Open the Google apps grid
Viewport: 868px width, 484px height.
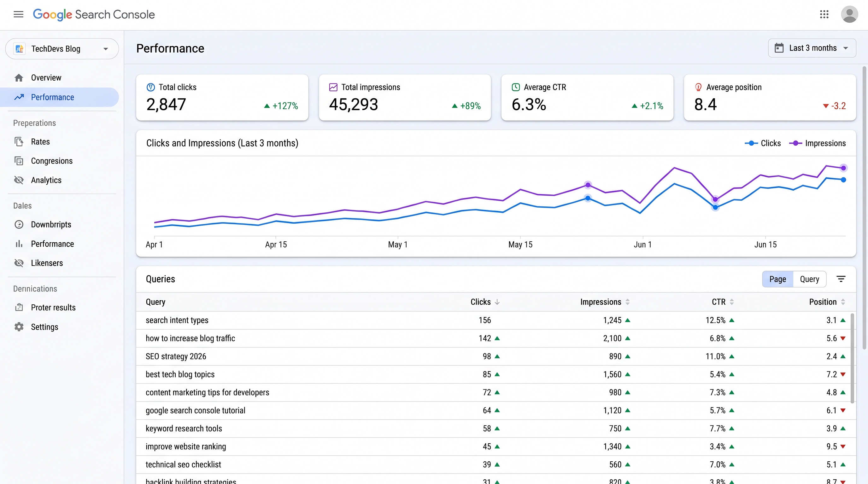[x=824, y=14]
